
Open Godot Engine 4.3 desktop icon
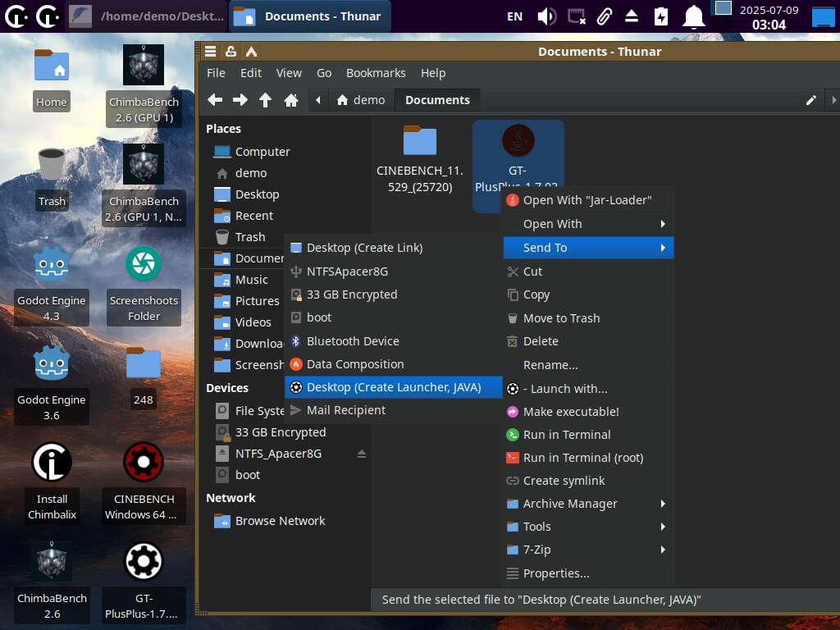tap(51, 264)
